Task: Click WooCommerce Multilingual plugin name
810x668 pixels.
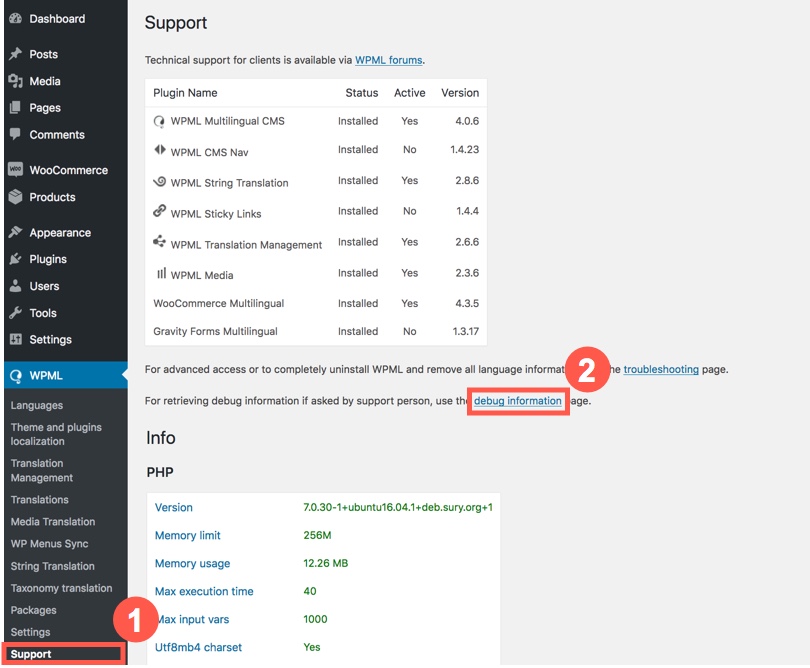Action: click(x=219, y=303)
